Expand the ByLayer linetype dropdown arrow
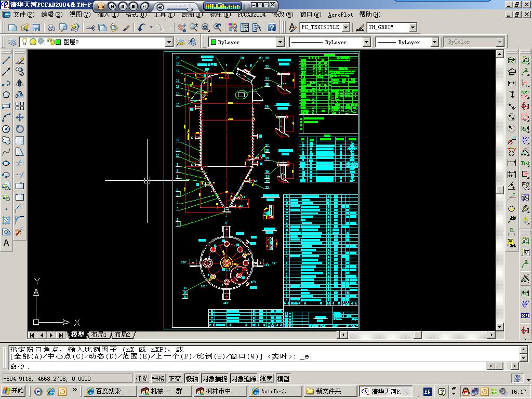 pos(366,42)
